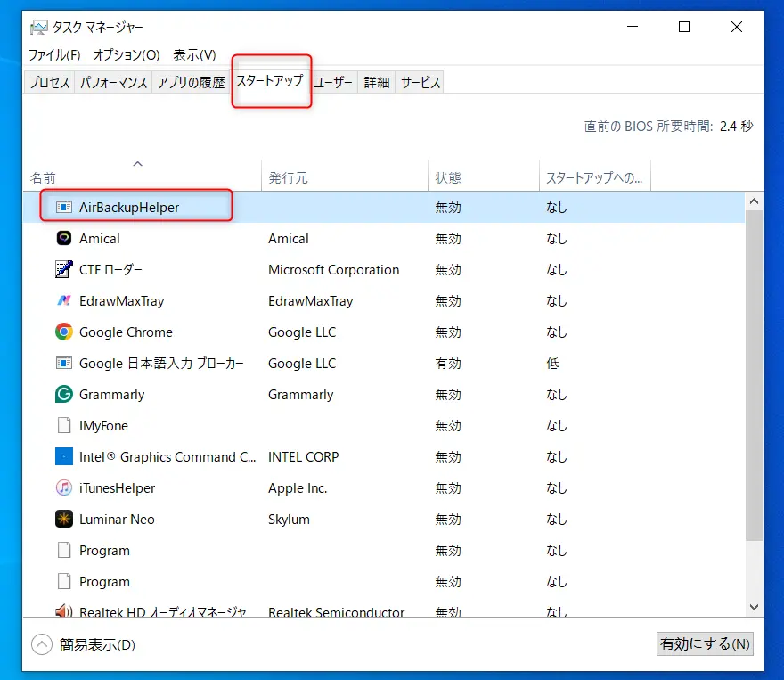Select the スタートアップ tab
Screen dimensions: 784x680
click(x=270, y=80)
